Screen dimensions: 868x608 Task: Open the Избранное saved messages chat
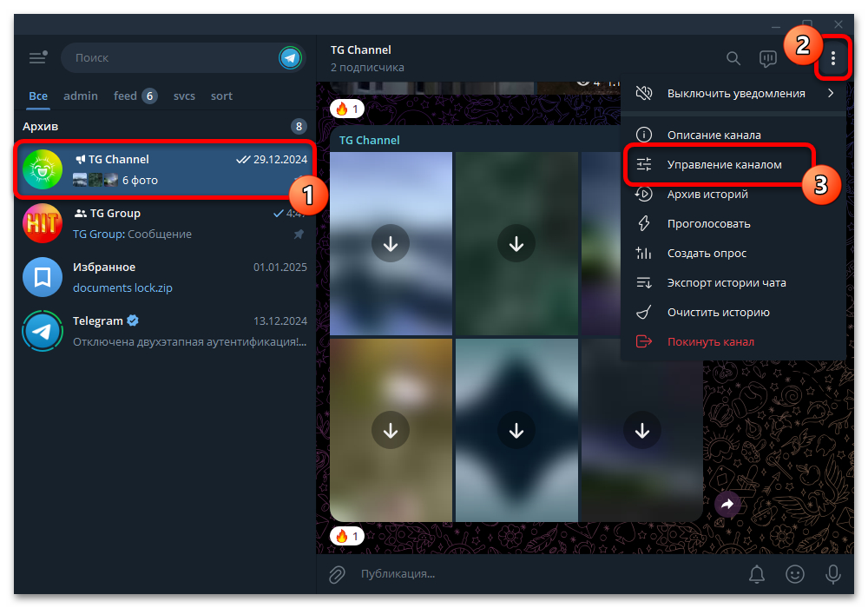coord(165,277)
